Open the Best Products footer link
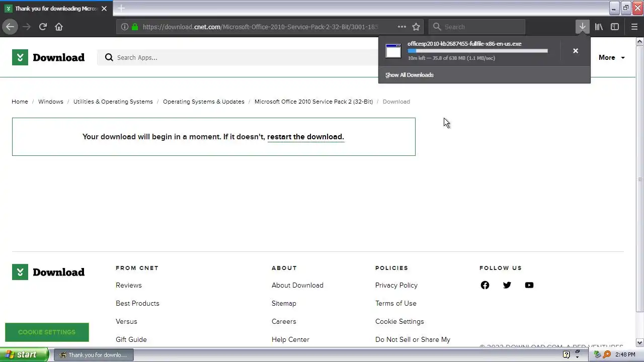 coord(137,303)
